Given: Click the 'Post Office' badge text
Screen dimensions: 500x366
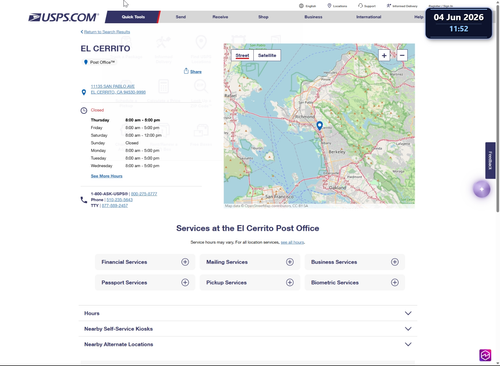Looking at the screenshot, I should point(102,62).
